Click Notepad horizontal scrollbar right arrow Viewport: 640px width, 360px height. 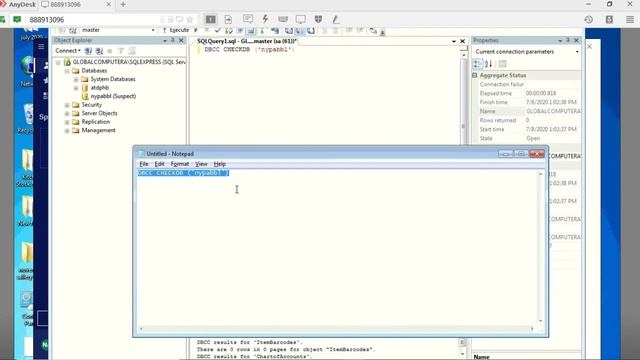pyautogui.click(x=532, y=329)
